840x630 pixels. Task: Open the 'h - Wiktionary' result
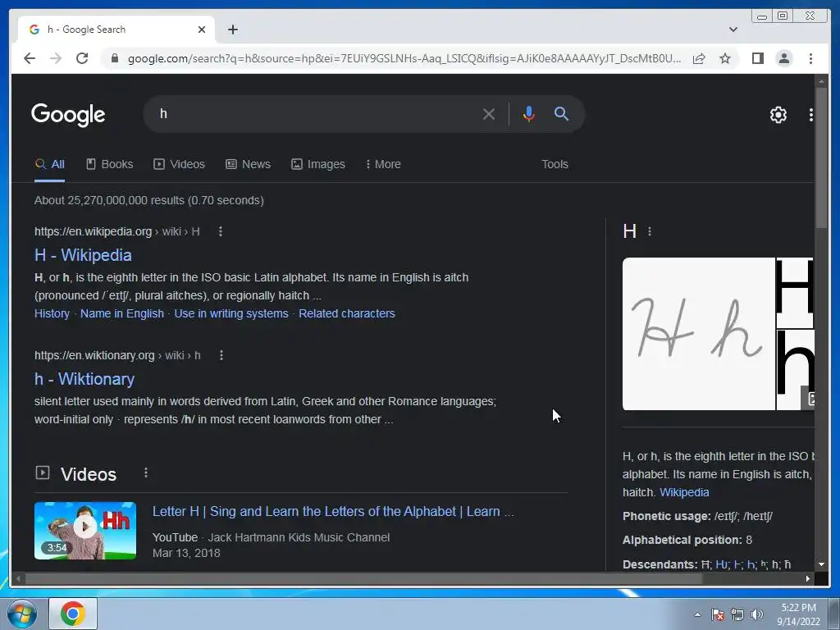(84, 379)
